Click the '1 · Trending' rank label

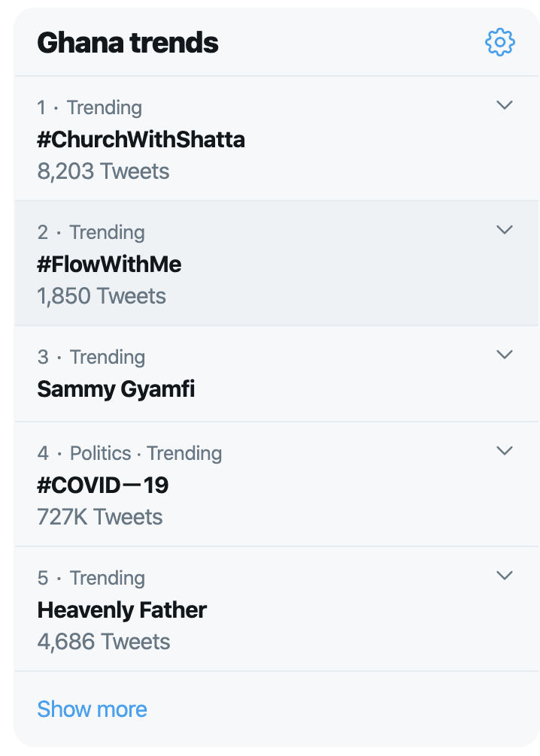pyautogui.click(x=89, y=107)
